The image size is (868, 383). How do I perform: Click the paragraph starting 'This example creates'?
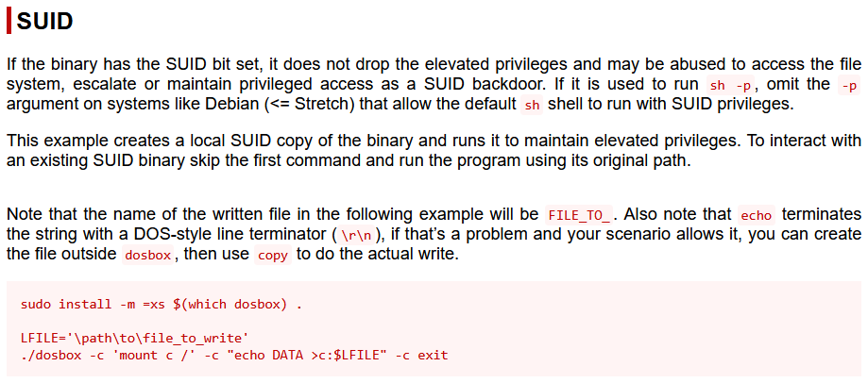pyautogui.click(x=434, y=151)
